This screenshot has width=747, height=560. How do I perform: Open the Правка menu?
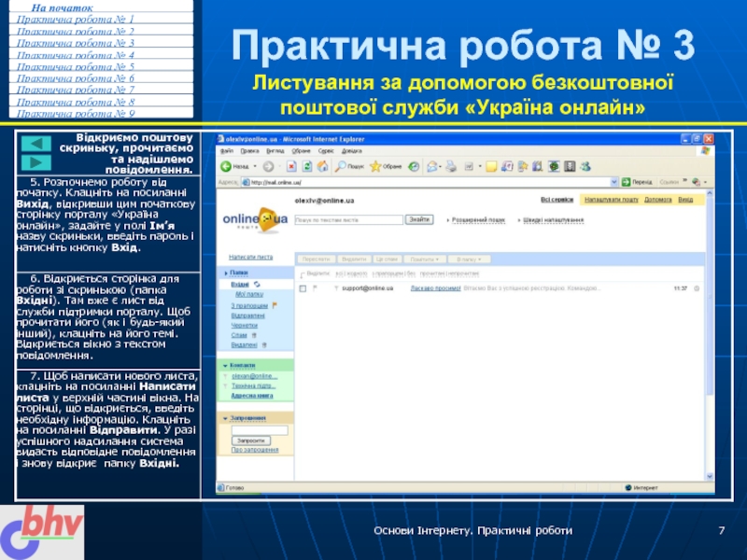pyautogui.click(x=249, y=151)
